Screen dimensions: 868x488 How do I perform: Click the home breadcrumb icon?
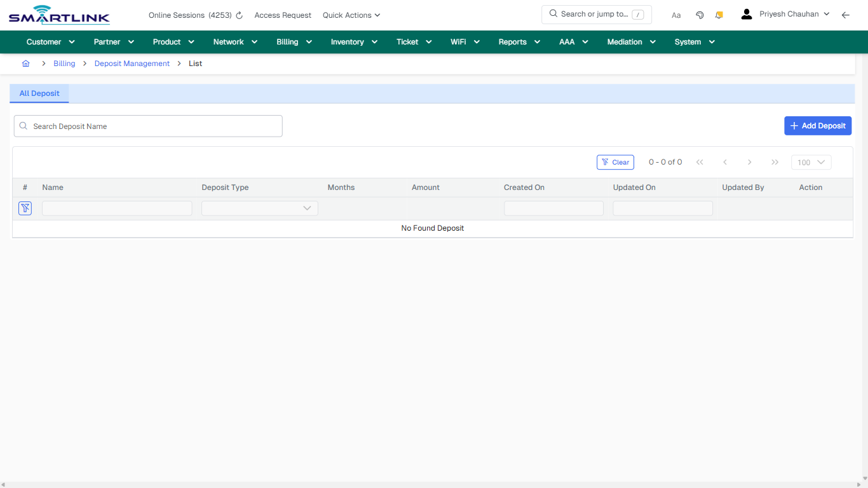[25, 64]
